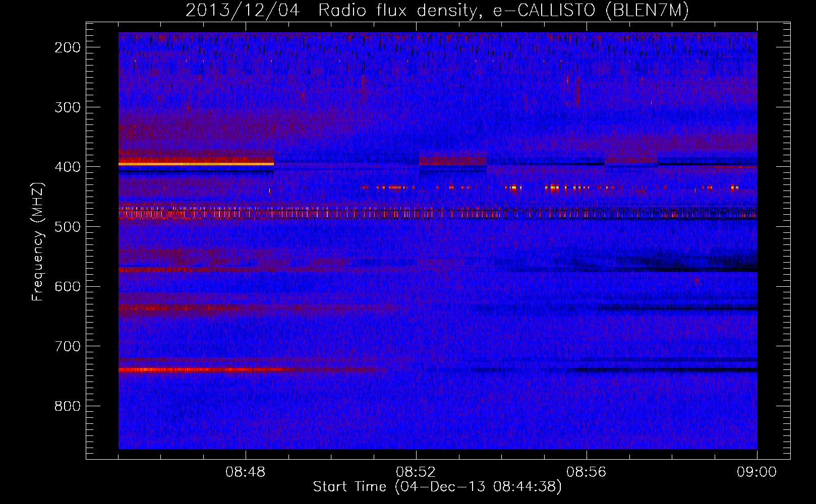Click the 08:52 time tick label
Viewport: 816px width, 504px height.
(x=416, y=472)
